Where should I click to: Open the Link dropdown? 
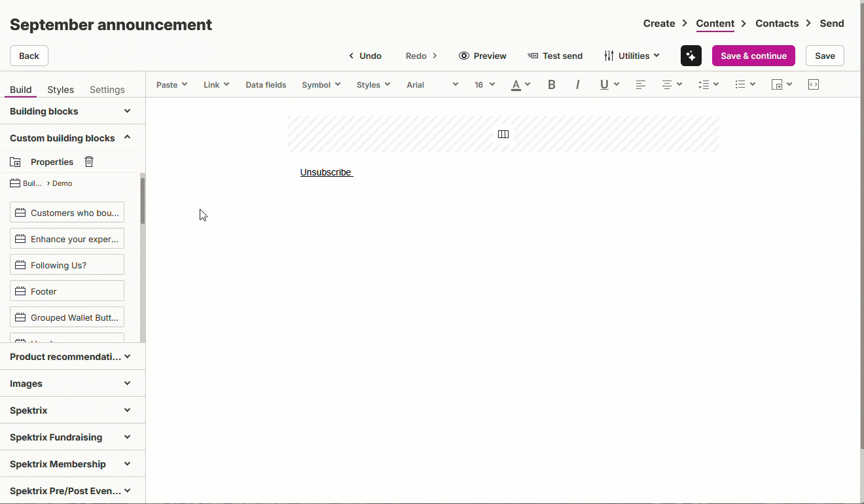click(x=216, y=84)
